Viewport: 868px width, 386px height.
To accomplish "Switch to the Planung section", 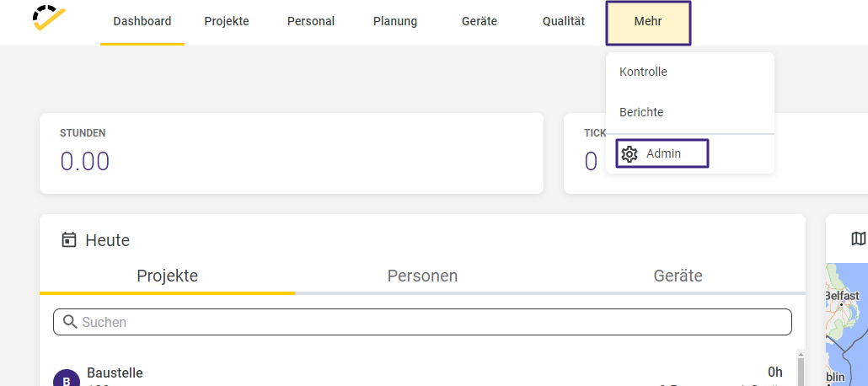I will coord(395,22).
